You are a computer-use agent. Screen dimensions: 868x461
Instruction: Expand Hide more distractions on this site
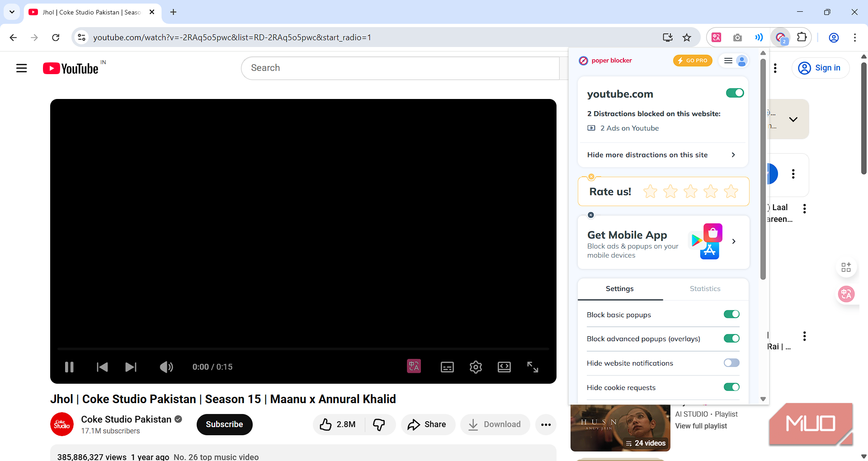[x=663, y=155]
